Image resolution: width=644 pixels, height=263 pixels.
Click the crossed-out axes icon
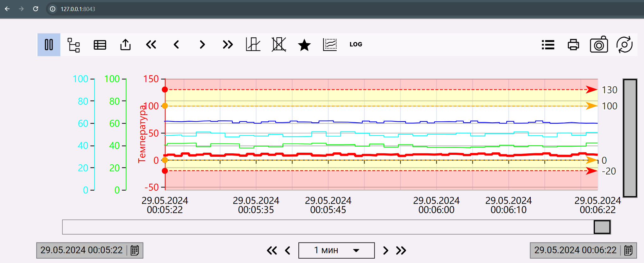pos(279,45)
